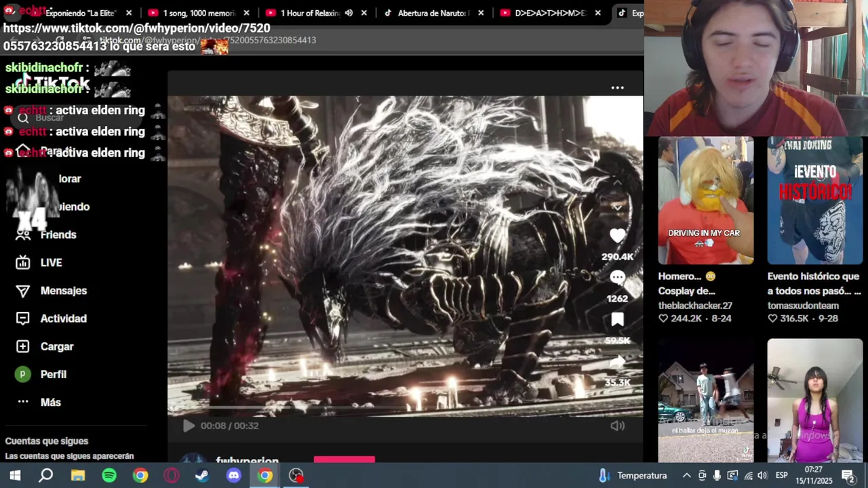868x488 pixels.
Task: Open the tray volume speaker icon
Action: (762, 475)
